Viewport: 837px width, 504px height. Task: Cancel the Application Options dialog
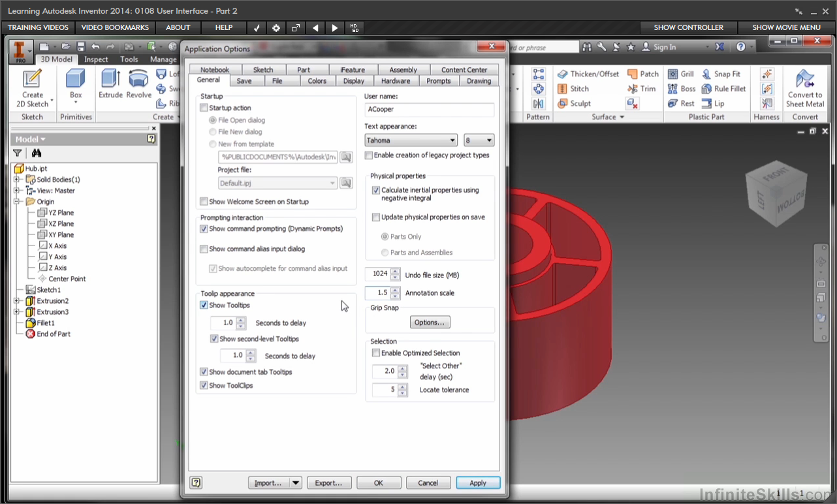[428, 483]
